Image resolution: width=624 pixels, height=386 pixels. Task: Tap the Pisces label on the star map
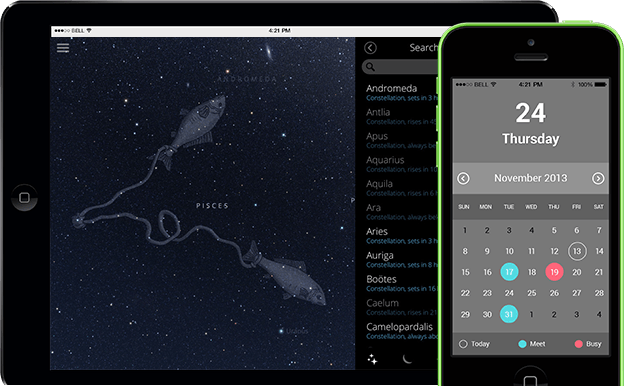point(212,206)
